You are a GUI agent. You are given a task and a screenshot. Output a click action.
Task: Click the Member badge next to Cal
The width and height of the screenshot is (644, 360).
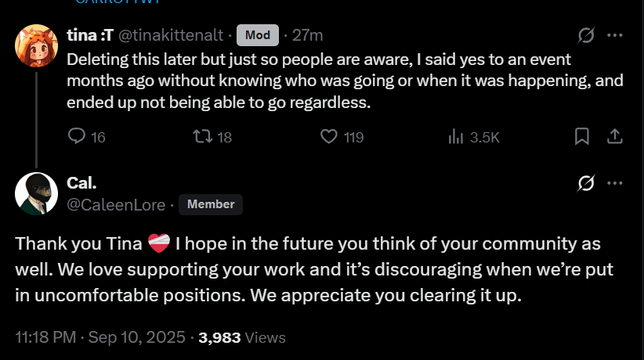coord(211,204)
